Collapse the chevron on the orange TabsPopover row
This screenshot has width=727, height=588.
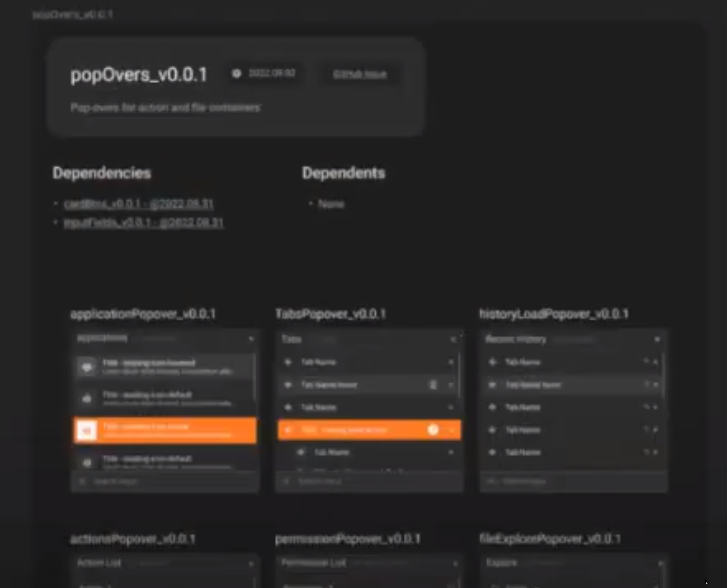[x=451, y=430]
